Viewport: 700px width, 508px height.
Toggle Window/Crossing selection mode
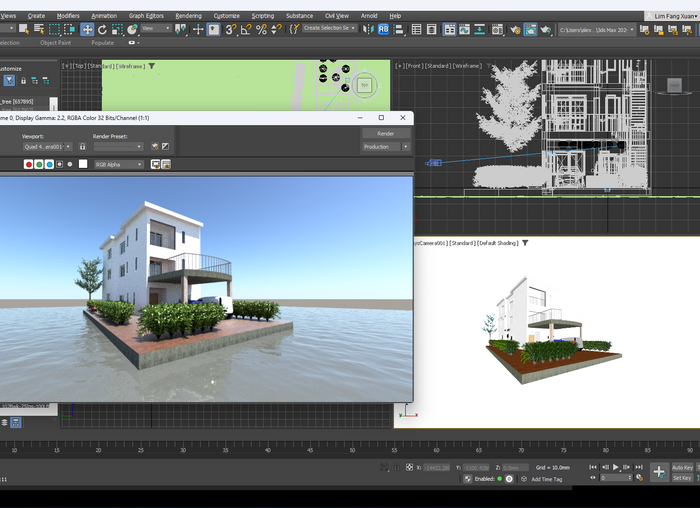[x=69, y=29]
